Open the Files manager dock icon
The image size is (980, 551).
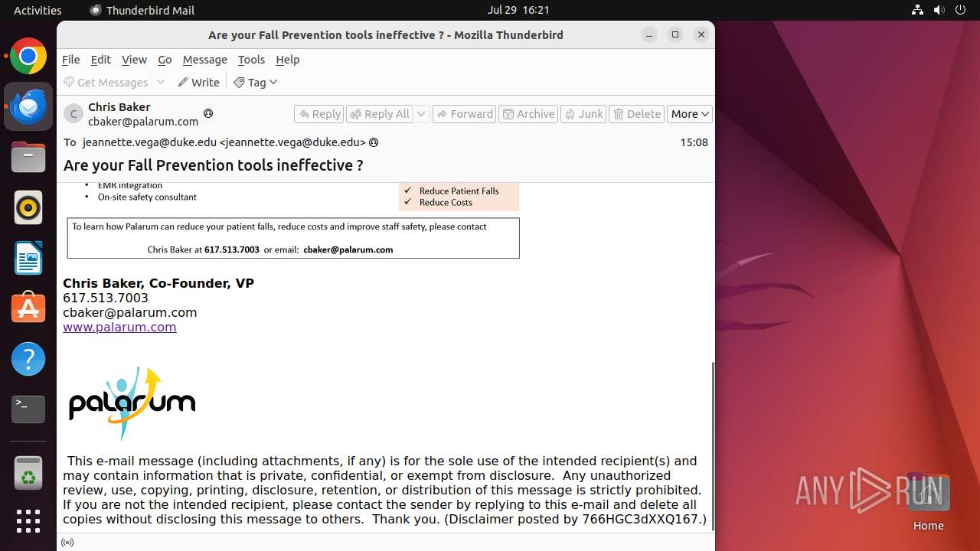(28, 157)
